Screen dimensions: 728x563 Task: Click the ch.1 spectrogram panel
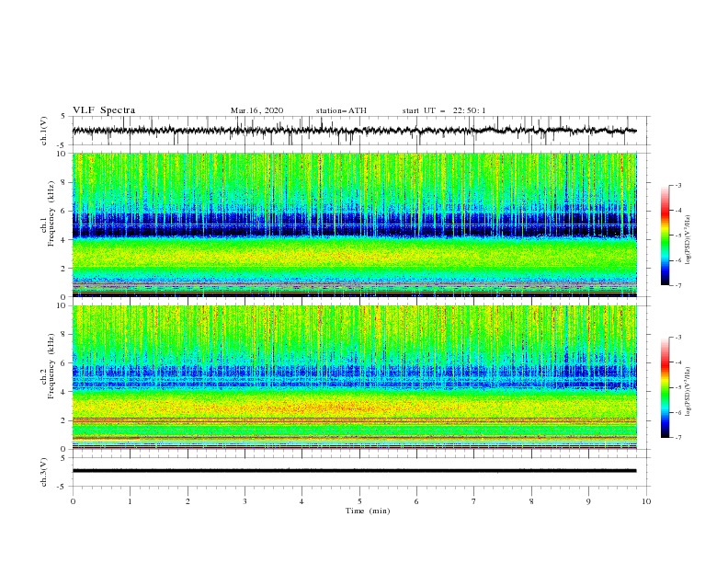355,224
